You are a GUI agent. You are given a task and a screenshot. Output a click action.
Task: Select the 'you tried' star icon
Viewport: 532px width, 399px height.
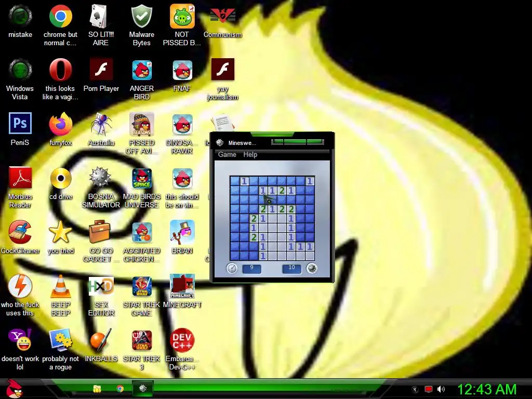click(60, 232)
